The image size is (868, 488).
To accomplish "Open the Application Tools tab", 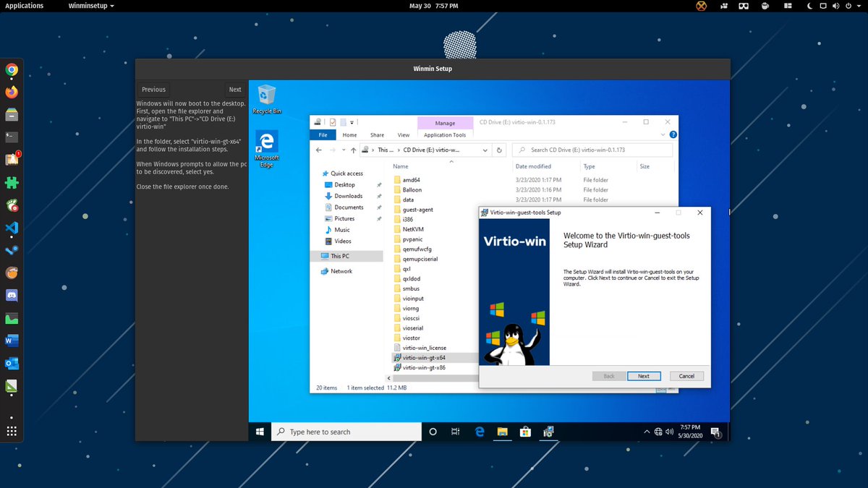I will coord(445,134).
